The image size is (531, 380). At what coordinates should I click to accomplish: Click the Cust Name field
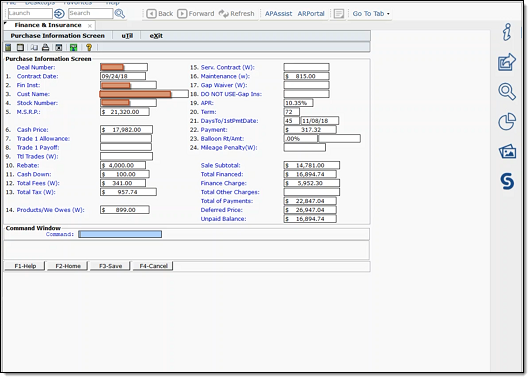[144, 94]
